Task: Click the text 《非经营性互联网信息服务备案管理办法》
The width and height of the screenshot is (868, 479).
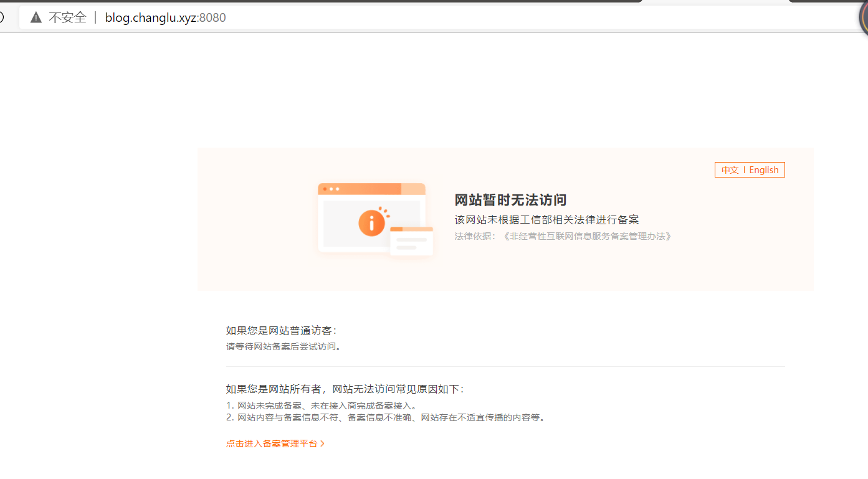Action: pyautogui.click(x=588, y=236)
